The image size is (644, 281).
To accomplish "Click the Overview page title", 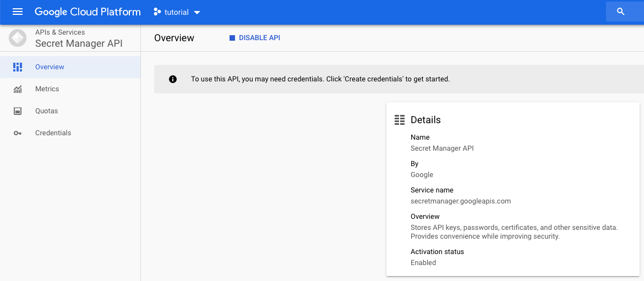I will pos(174,38).
